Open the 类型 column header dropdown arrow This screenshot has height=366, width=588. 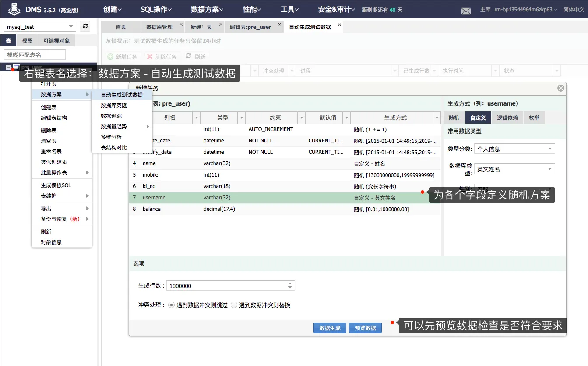(241, 117)
